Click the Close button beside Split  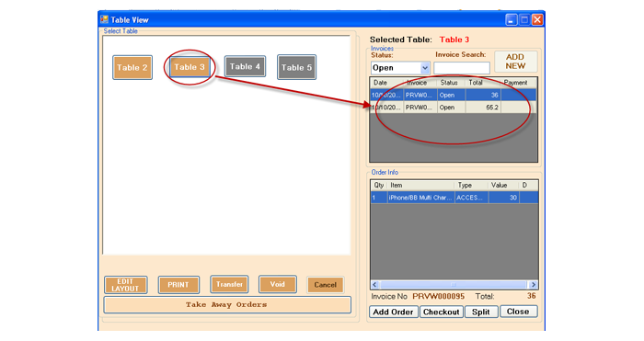[x=518, y=312]
